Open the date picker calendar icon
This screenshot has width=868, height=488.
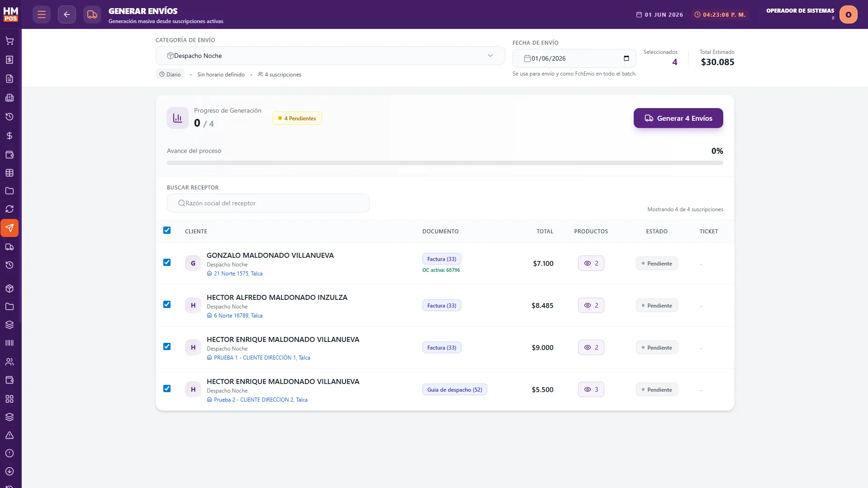(x=626, y=58)
